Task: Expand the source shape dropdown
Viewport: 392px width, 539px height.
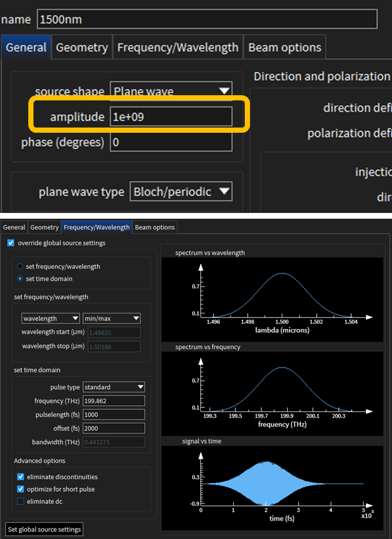Action: coord(171,91)
